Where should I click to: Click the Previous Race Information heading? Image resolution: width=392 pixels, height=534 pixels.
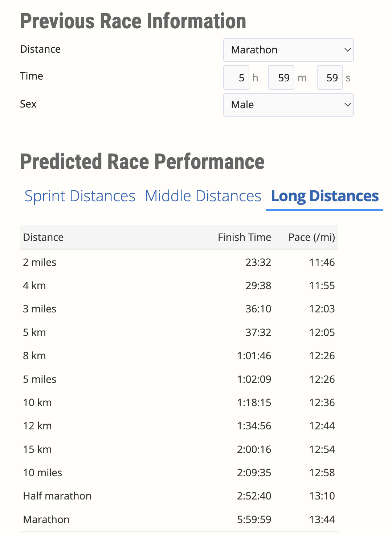coord(133,21)
